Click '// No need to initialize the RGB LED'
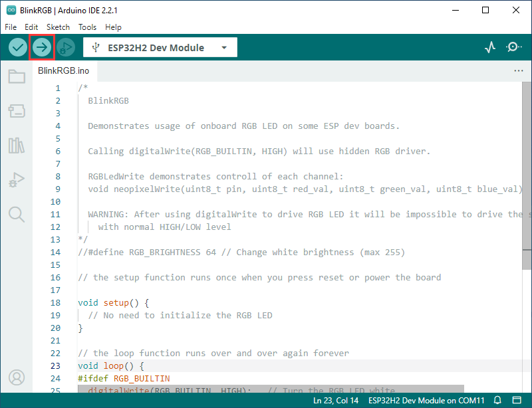 [x=180, y=316]
